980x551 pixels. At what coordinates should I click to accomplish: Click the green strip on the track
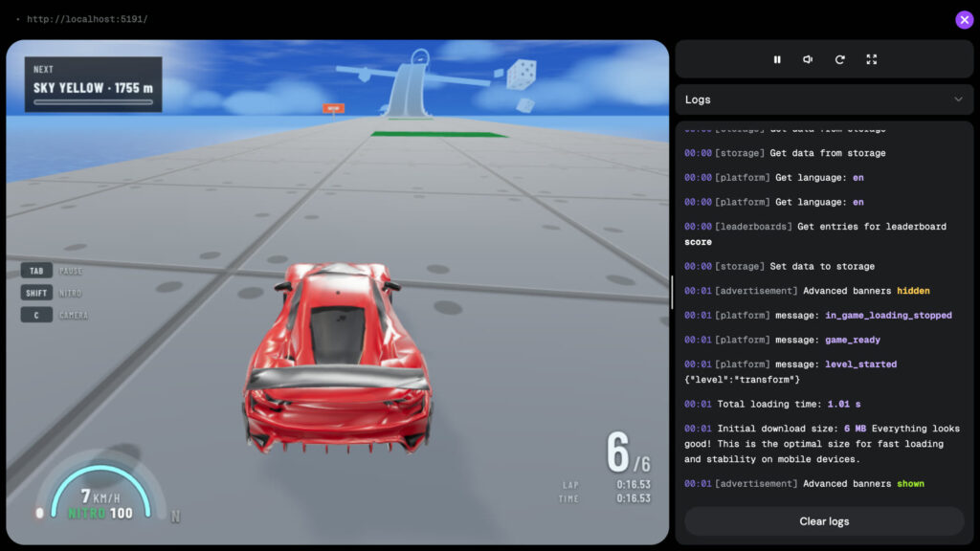[438, 134]
